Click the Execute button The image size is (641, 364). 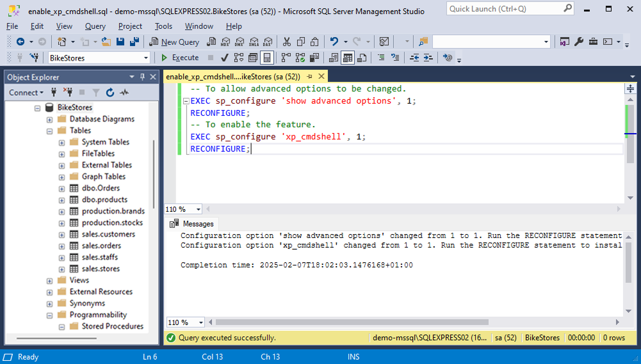click(181, 58)
